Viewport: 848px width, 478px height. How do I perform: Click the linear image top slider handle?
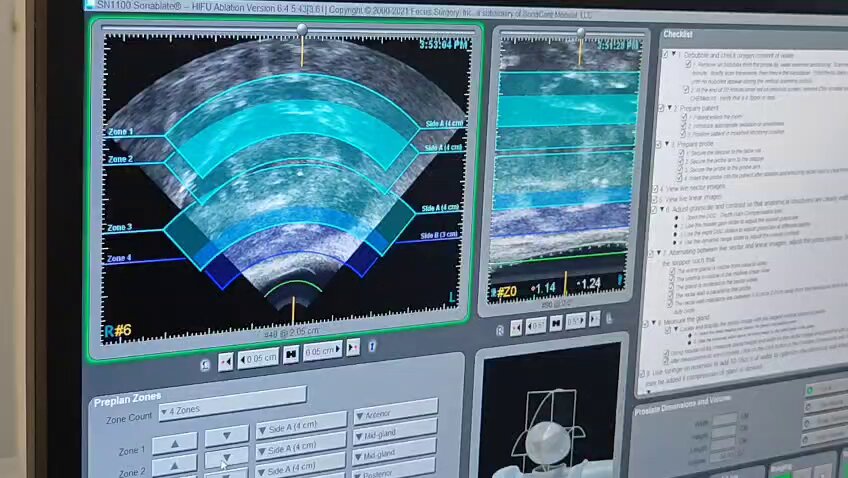click(x=581, y=33)
